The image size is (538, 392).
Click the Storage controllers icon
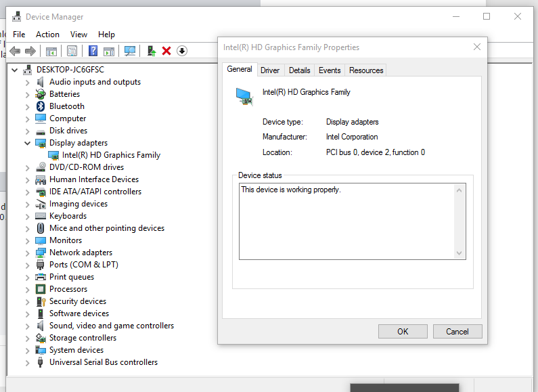coord(41,338)
